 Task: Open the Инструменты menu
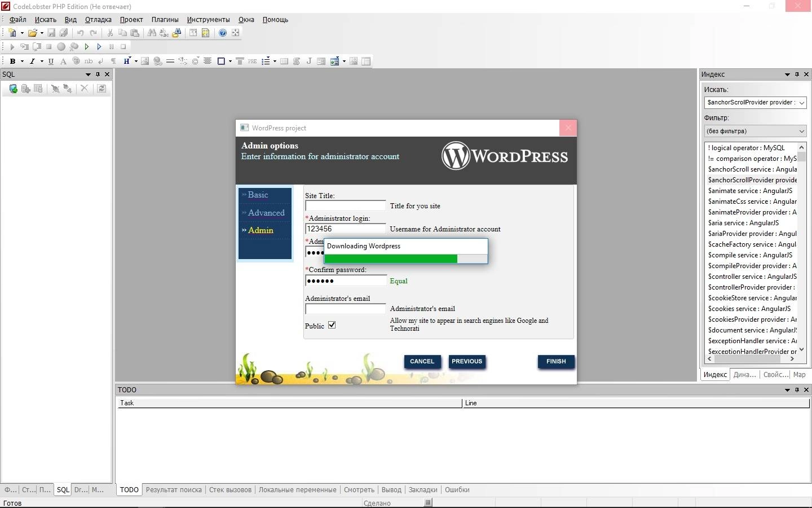point(208,20)
